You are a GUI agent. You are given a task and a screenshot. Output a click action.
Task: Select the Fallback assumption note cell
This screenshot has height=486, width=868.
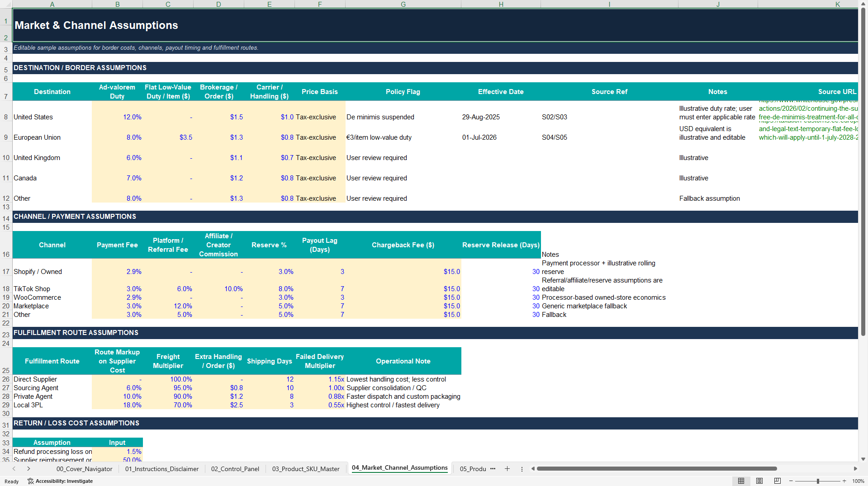[718, 193]
